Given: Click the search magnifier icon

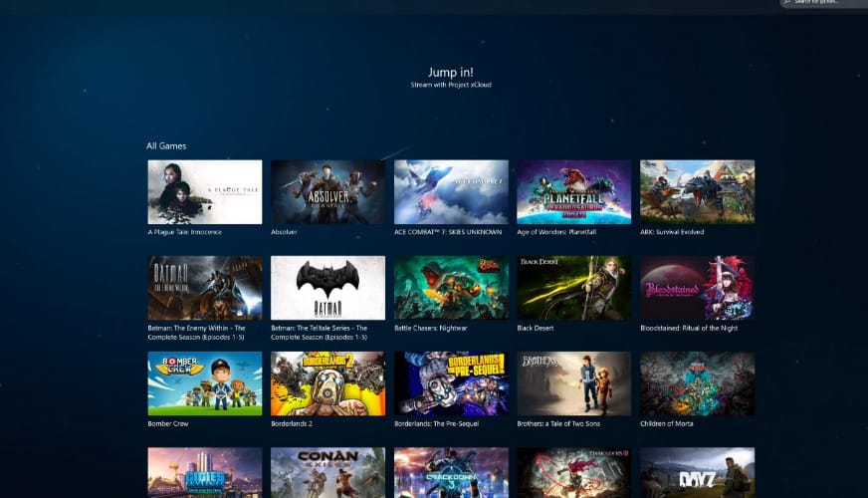Looking at the screenshot, I should [787, 2].
